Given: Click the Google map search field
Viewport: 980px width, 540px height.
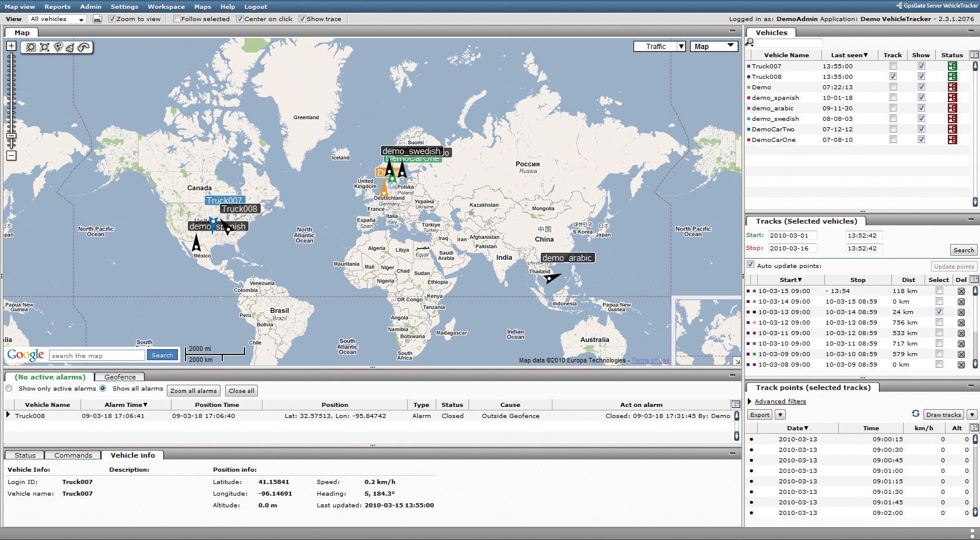Looking at the screenshot, I should (97, 356).
